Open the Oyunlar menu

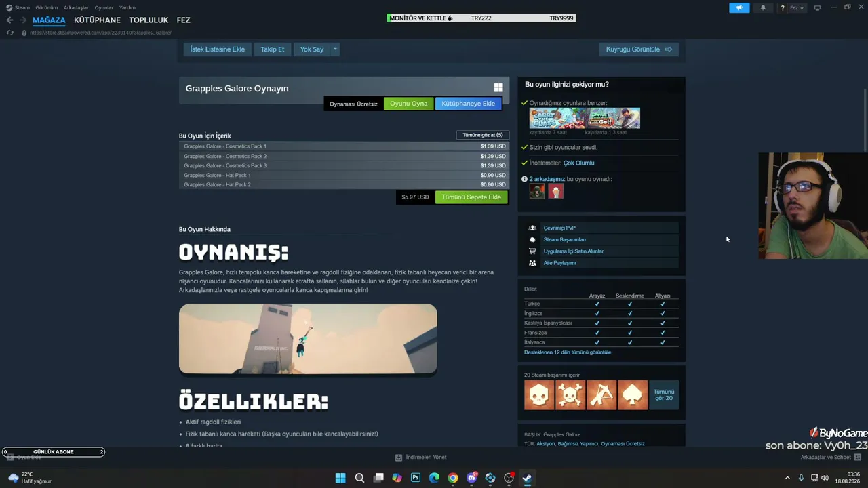[x=104, y=7]
